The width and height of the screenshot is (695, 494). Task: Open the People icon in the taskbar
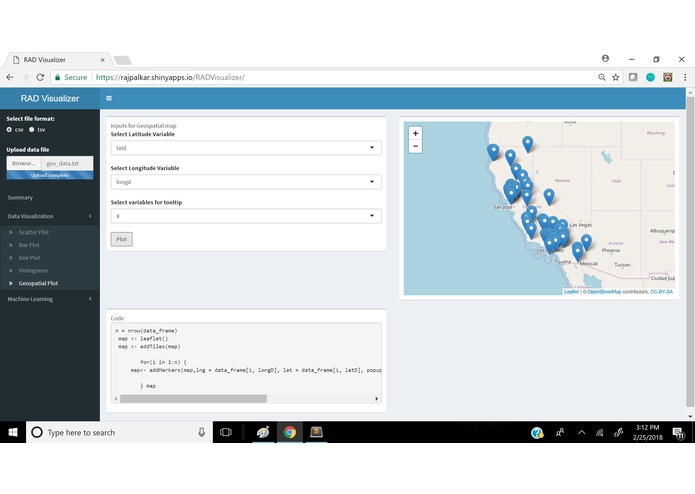pyautogui.click(x=560, y=432)
